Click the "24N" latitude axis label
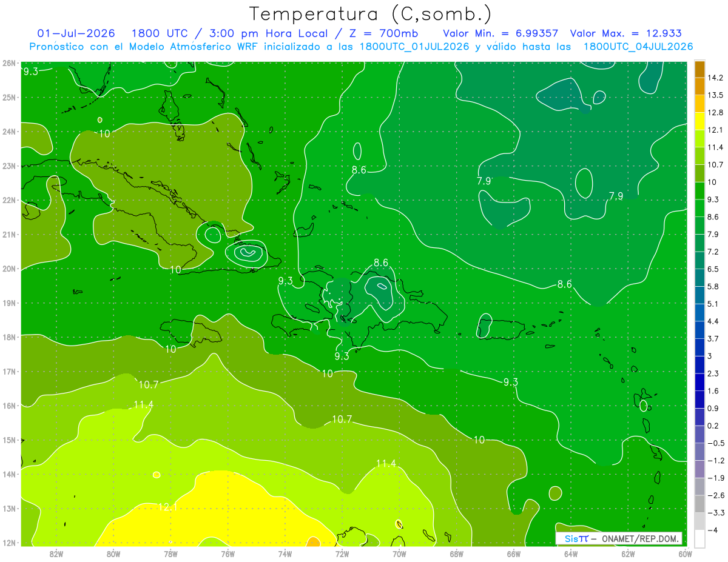Viewport: 728px width, 562px height. [9, 132]
